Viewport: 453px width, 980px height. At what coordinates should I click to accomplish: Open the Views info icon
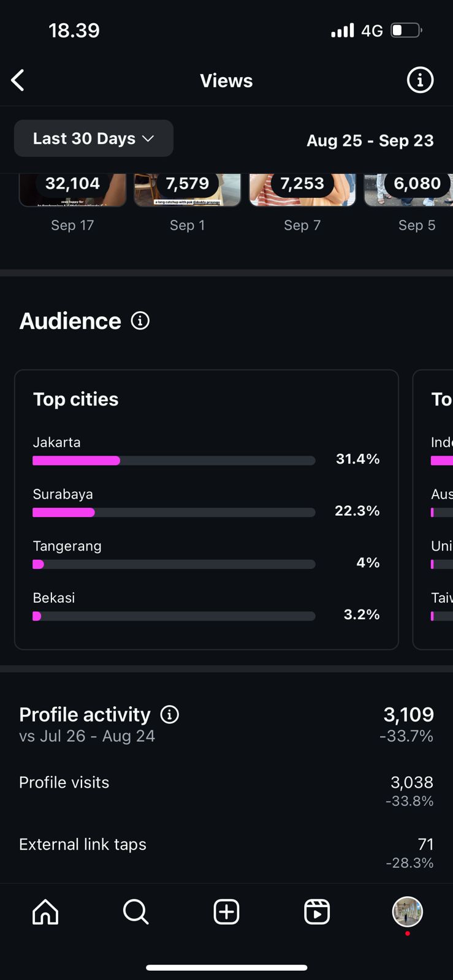(x=420, y=80)
